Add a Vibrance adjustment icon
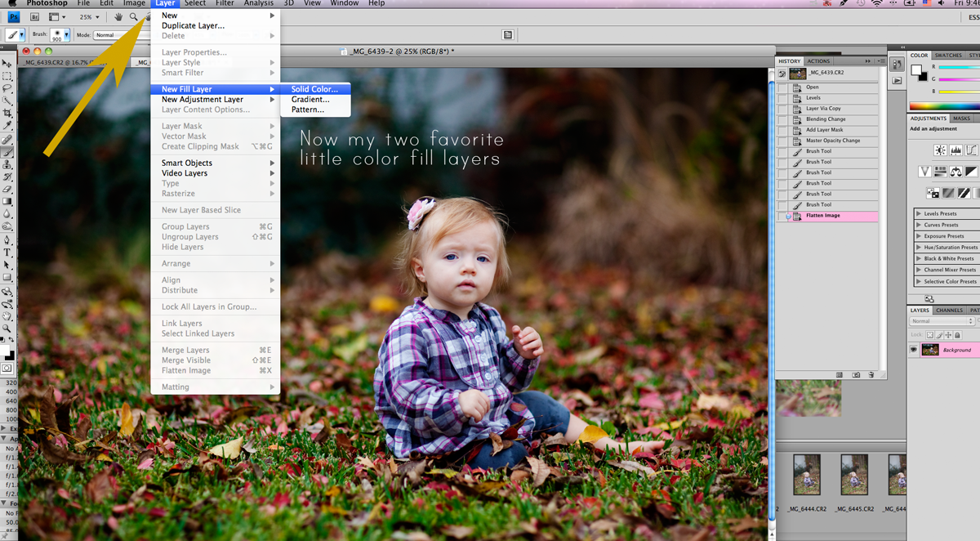The width and height of the screenshot is (980, 541). (x=924, y=172)
